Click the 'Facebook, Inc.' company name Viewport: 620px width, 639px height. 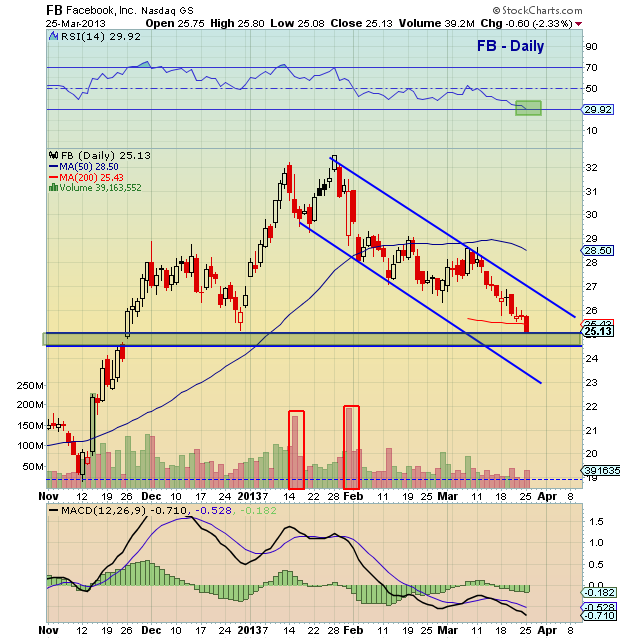click(102, 10)
